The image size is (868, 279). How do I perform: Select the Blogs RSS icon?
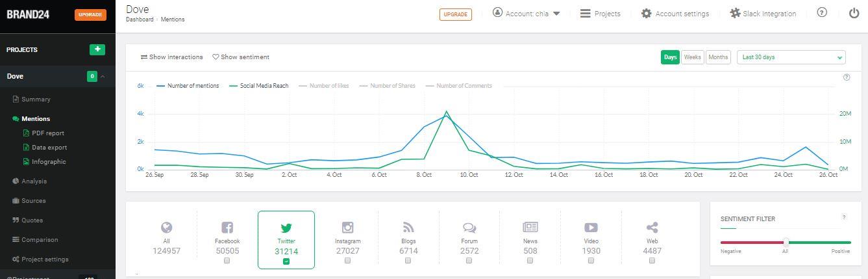(x=408, y=227)
